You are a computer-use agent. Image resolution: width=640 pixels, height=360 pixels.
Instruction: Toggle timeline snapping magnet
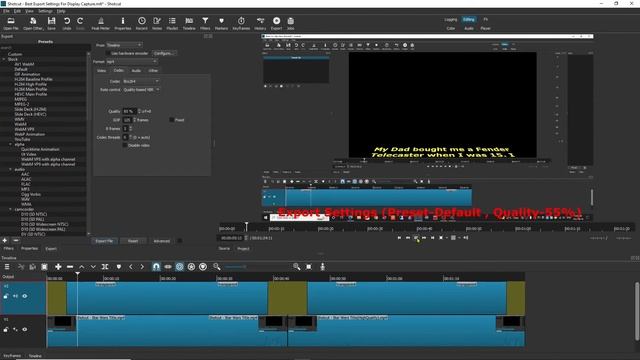point(156,267)
